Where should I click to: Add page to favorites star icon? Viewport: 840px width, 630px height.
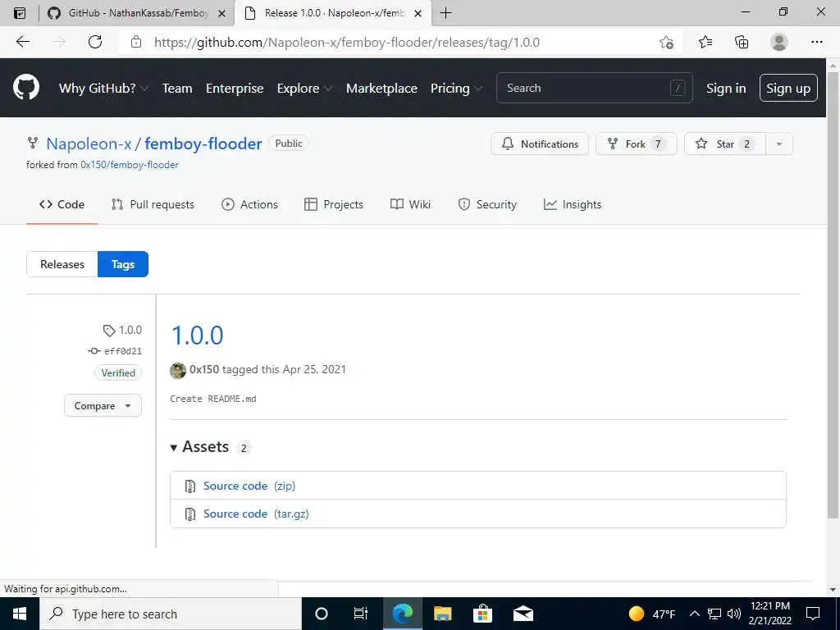coord(666,42)
